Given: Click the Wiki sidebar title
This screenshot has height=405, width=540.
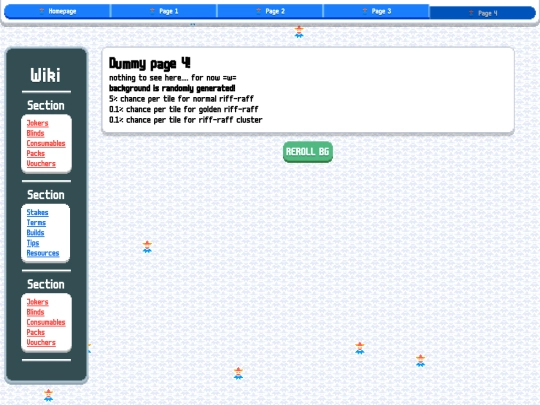Looking at the screenshot, I should [x=45, y=75].
